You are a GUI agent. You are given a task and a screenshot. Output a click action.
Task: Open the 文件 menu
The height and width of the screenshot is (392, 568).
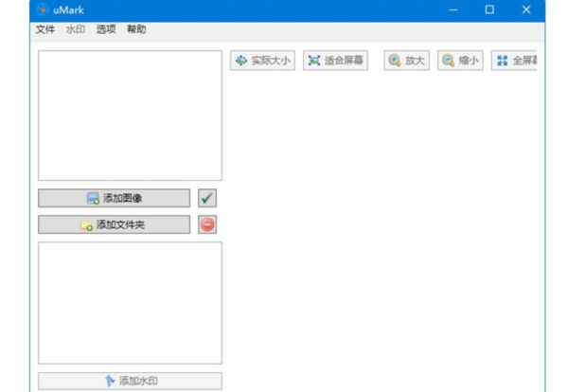(44, 29)
